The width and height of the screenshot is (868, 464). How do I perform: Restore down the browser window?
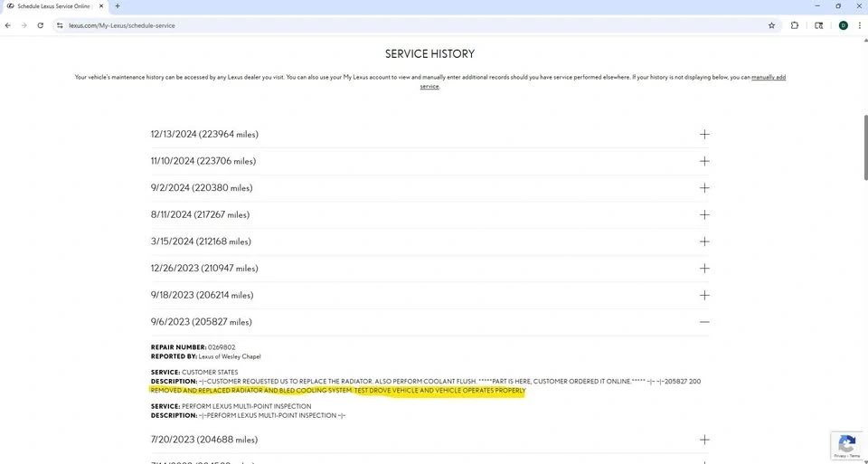coord(838,6)
